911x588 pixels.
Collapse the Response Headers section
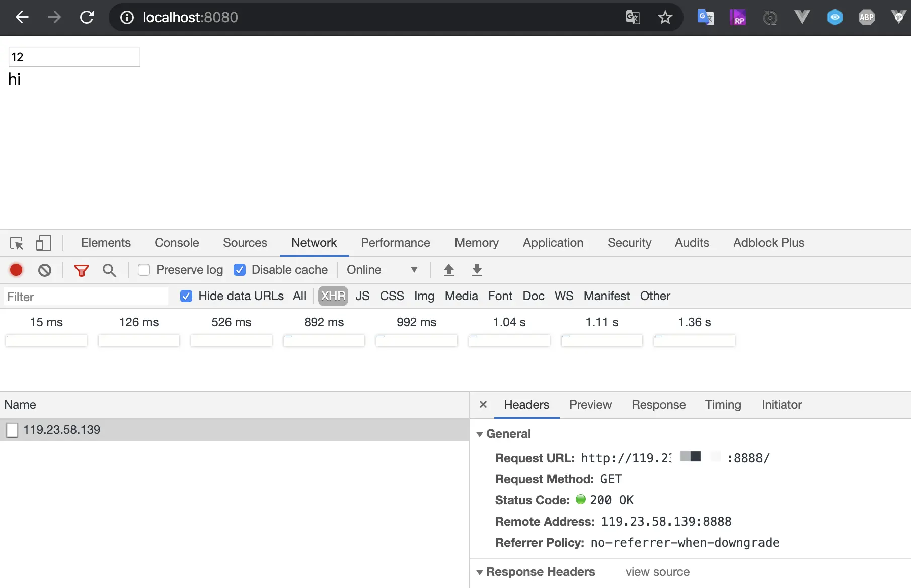[x=480, y=572]
